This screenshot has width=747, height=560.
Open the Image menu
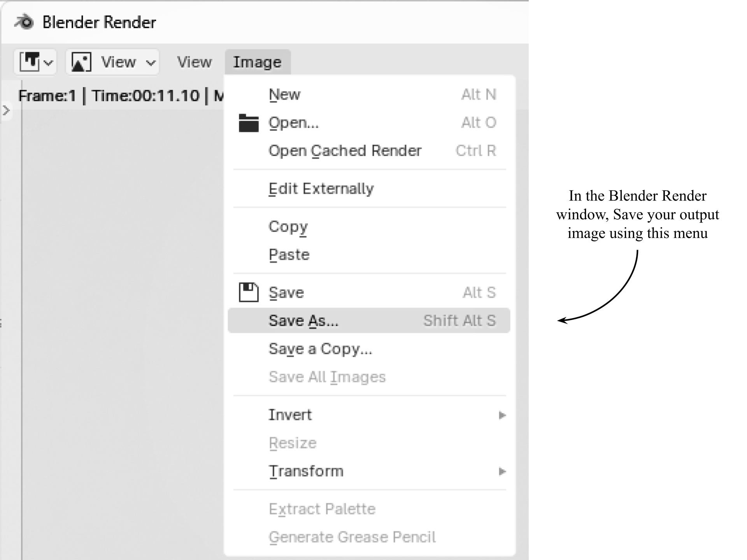(257, 61)
